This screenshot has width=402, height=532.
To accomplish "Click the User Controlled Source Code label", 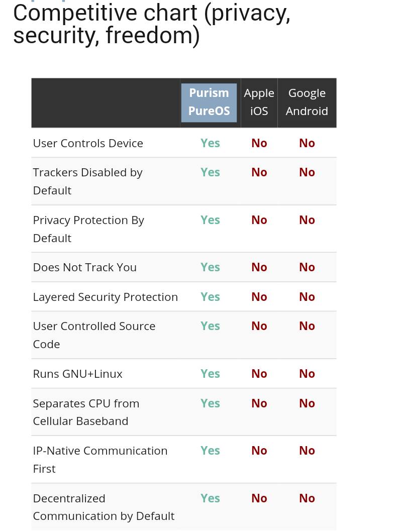I will click(x=94, y=335).
